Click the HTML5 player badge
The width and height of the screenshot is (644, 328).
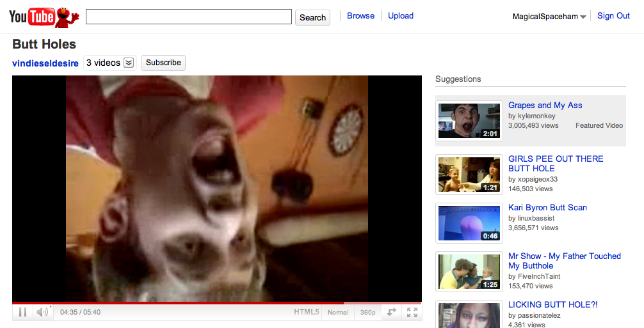[x=306, y=312]
